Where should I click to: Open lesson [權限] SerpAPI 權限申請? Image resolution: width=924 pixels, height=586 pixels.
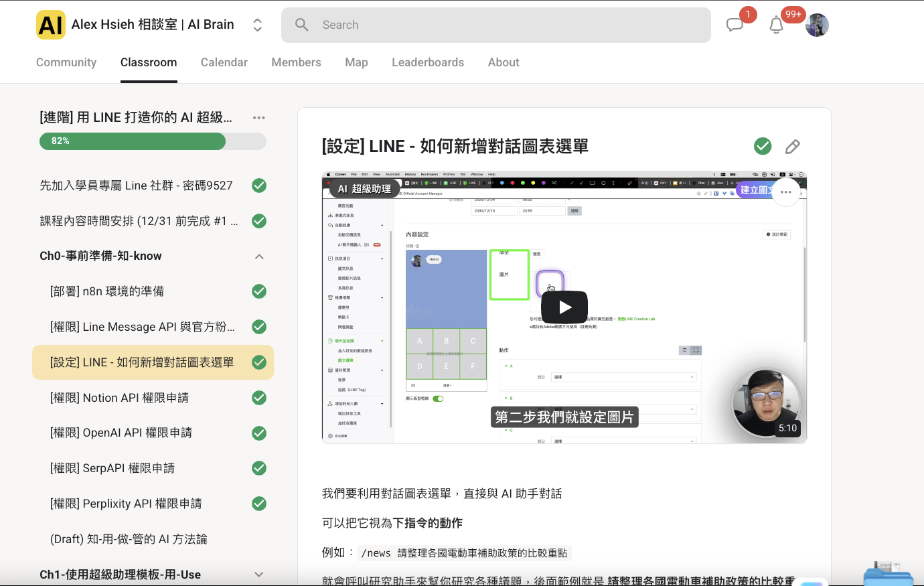pos(112,468)
